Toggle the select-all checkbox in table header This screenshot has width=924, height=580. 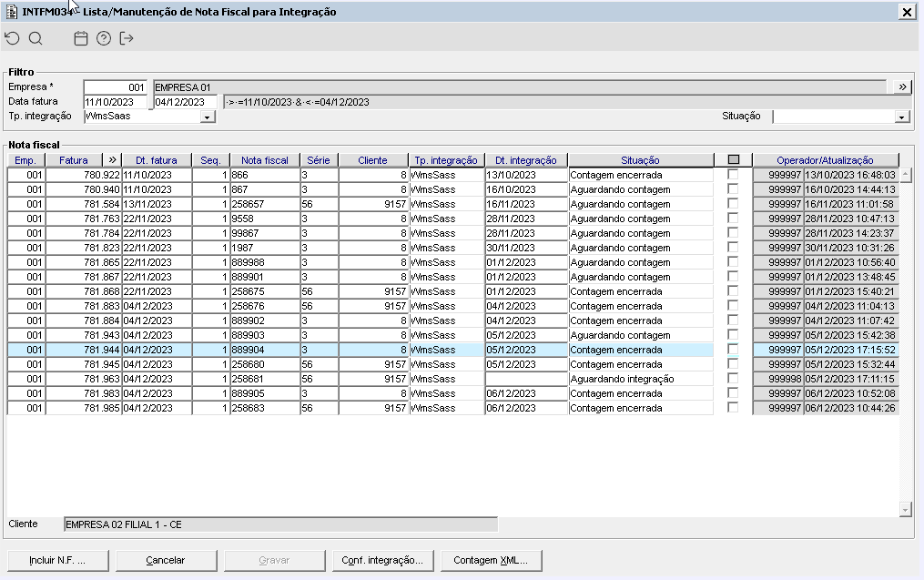tap(733, 159)
